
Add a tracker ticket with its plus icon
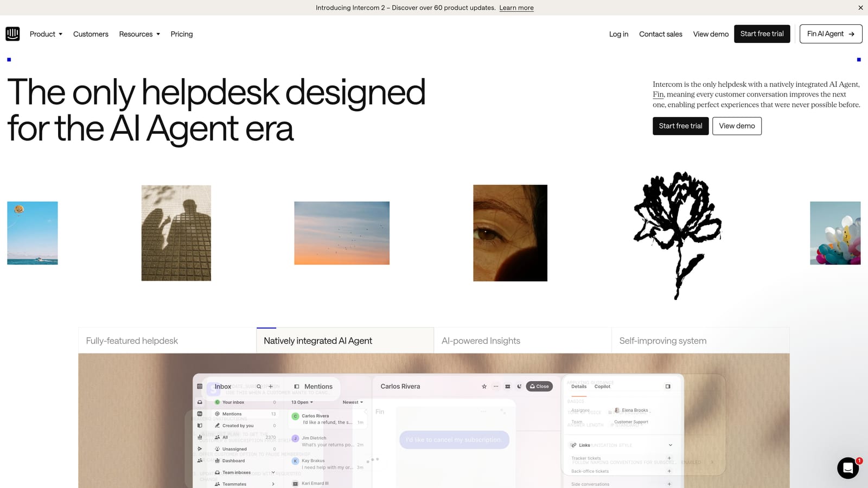coord(669,458)
